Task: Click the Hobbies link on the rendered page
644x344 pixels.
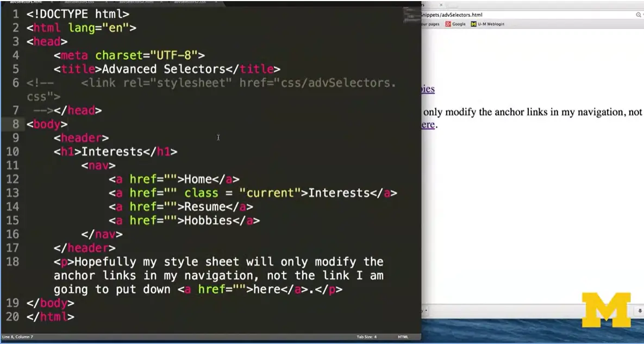Action: [x=427, y=89]
